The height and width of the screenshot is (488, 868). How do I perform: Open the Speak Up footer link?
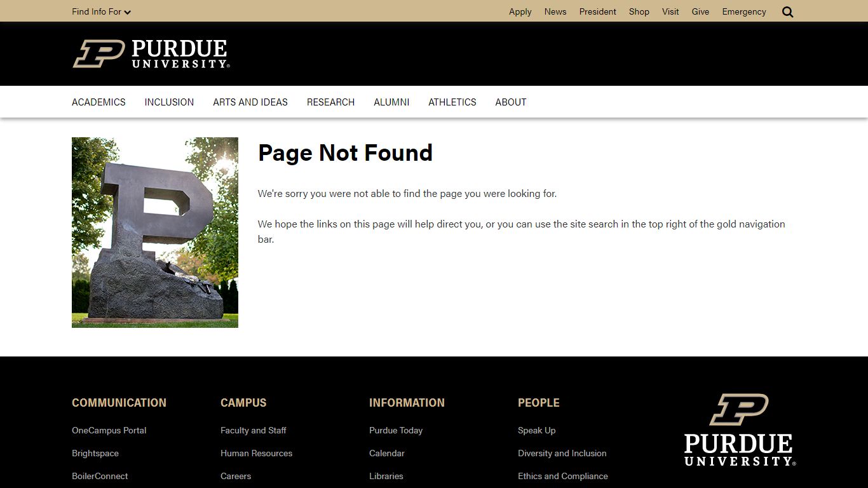(x=537, y=430)
